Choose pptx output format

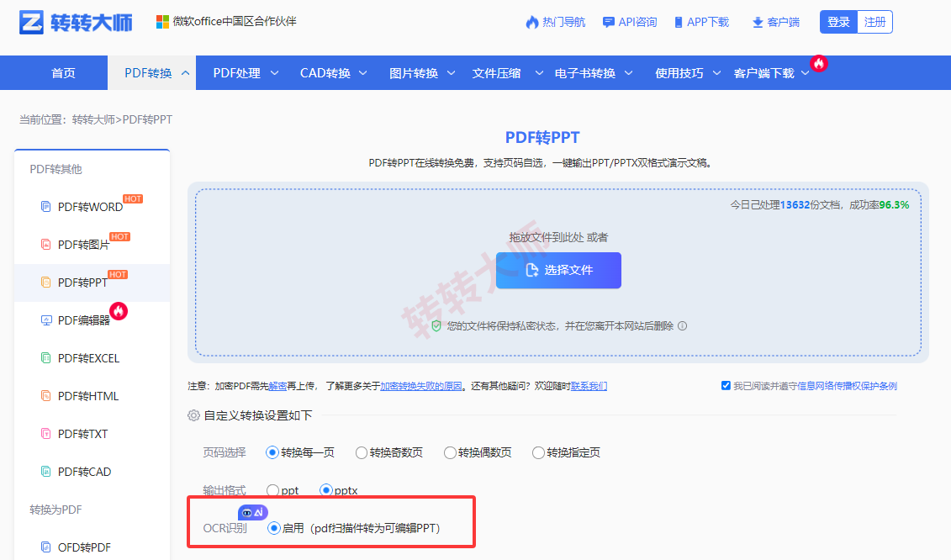point(326,490)
